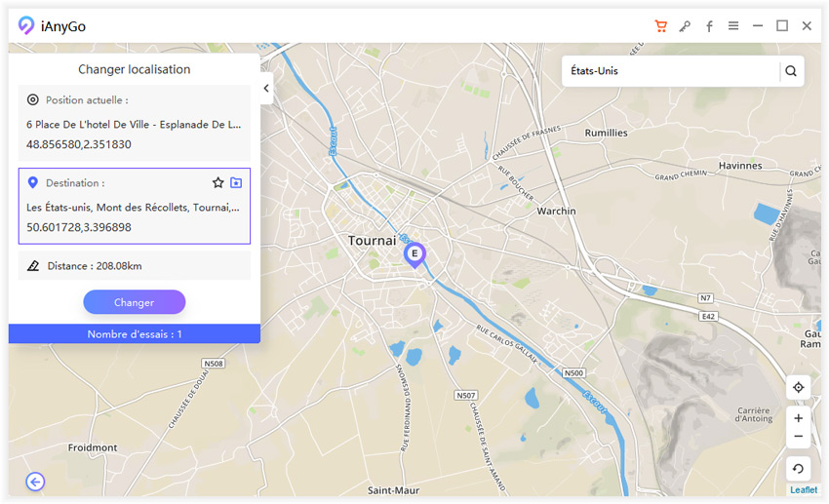
Task: Open the saved locations folder icon
Action: coord(236,183)
